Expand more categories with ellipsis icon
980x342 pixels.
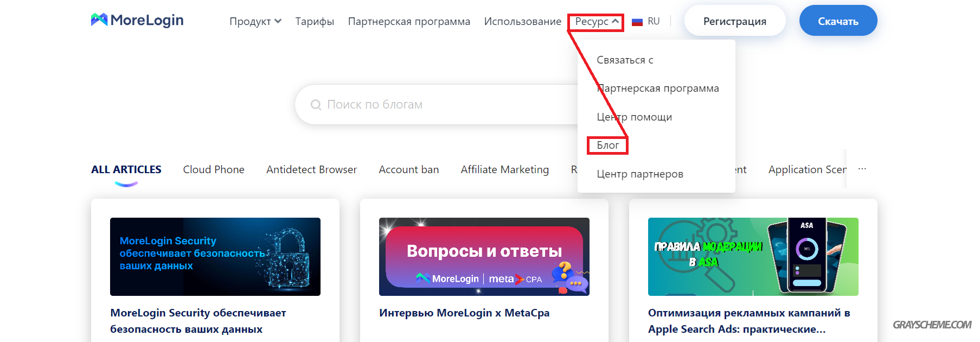[862, 169]
